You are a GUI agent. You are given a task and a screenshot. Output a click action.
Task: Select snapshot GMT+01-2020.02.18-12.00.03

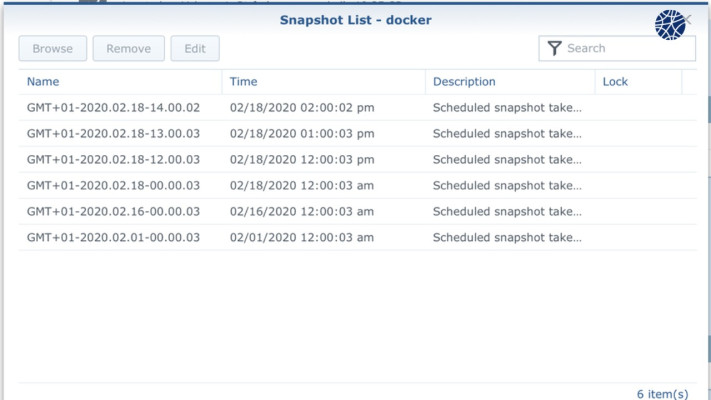113,160
